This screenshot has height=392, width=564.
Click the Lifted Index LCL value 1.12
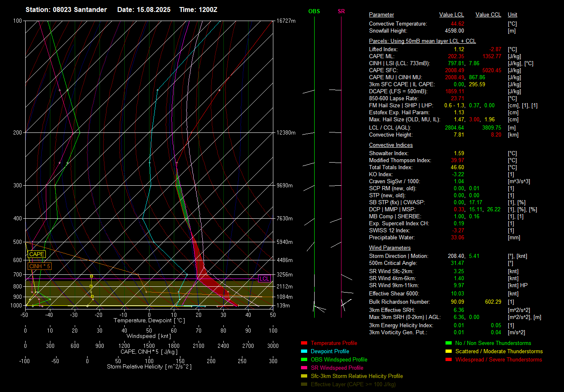click(459, 50)
